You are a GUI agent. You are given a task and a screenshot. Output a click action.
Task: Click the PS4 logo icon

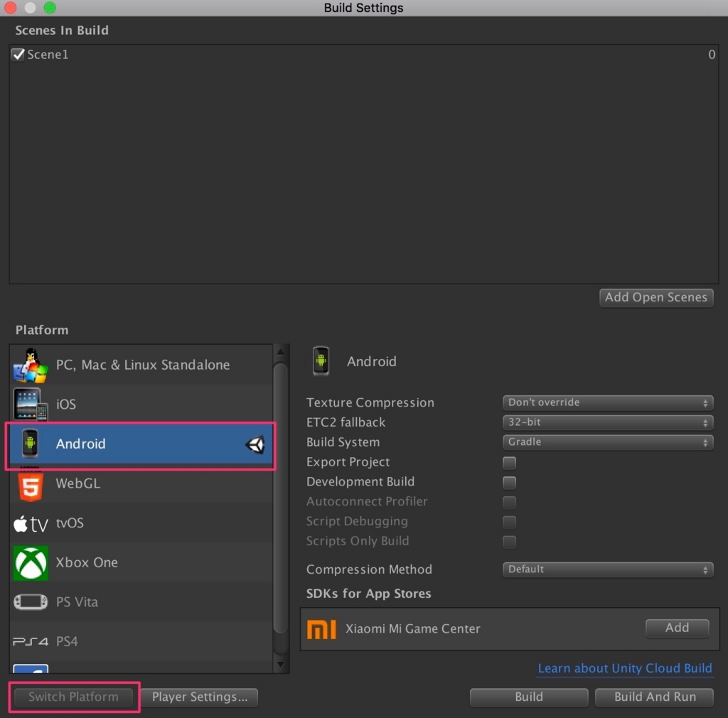click(x=31, y=641)
